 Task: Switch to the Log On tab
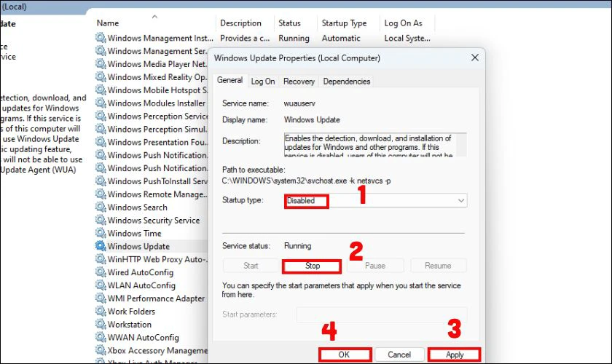[x=263, y=81]
